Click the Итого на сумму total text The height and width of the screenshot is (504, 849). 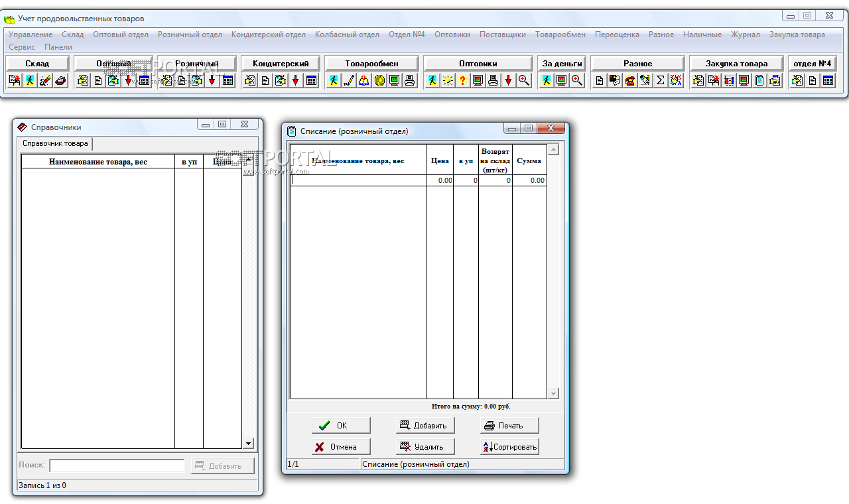point(471,407)
